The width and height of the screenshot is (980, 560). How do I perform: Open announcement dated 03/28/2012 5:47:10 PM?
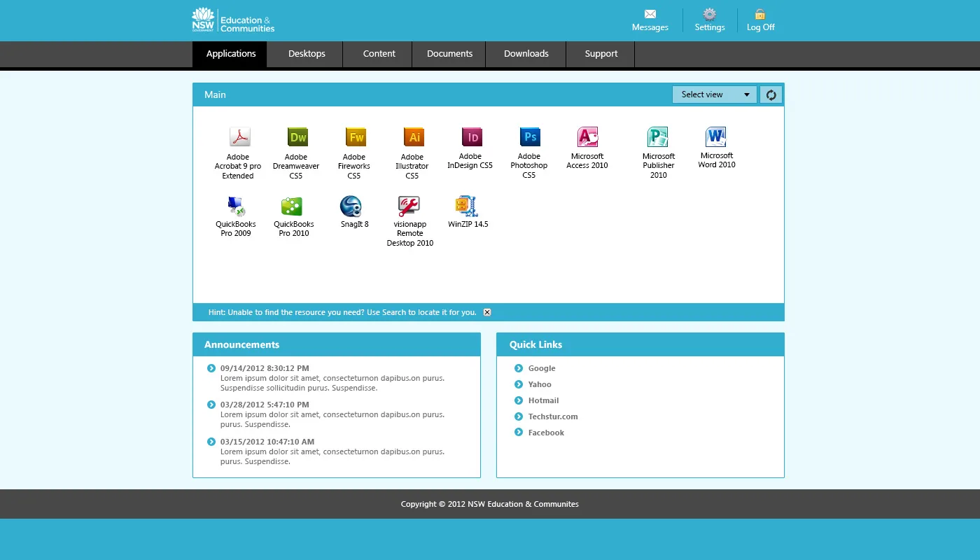click(x=265, y=405)
